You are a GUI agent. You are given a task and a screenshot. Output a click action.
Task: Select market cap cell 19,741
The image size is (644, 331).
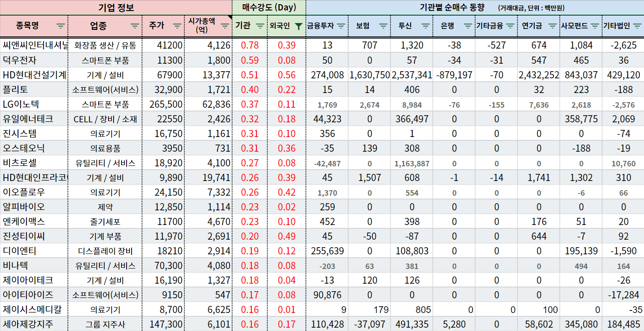point(208,178)
